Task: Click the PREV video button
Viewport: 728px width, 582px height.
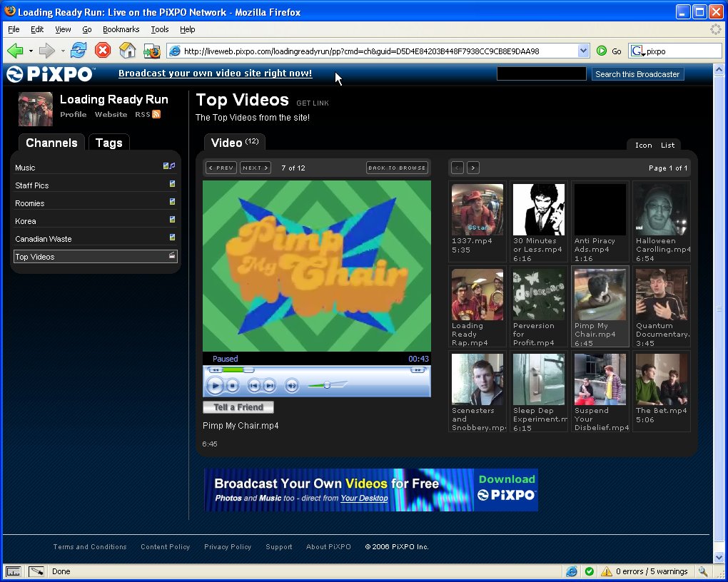Action: tap(221, 168)
